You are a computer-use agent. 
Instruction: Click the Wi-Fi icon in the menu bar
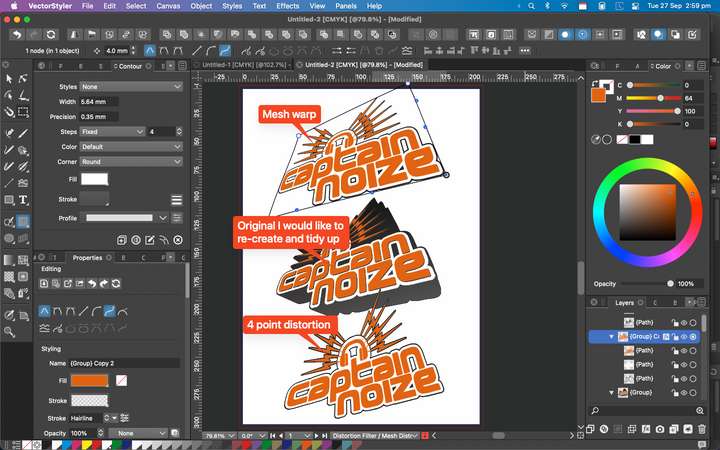click(564, 6)
